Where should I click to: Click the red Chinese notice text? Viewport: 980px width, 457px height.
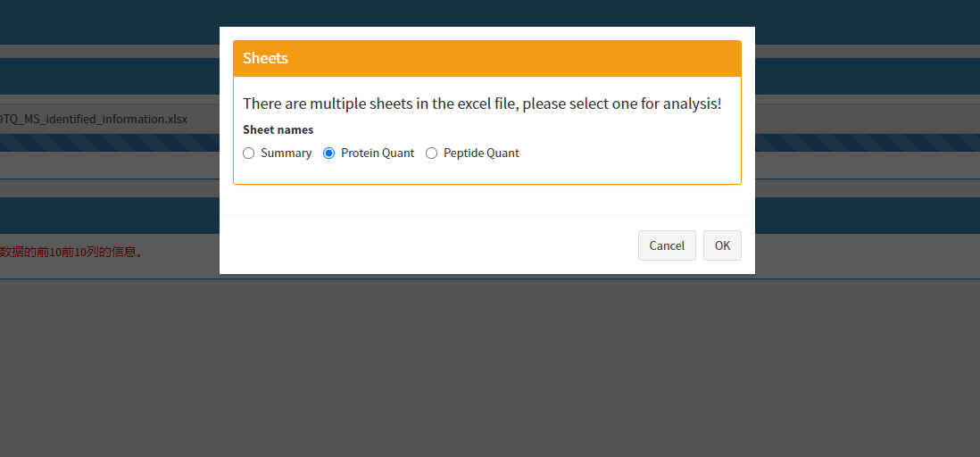point(71,252)
